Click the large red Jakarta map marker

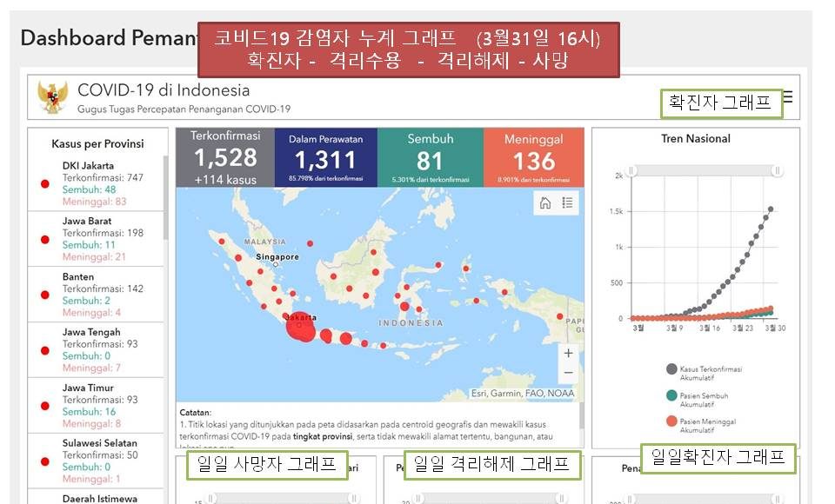(x=298, y=326)
